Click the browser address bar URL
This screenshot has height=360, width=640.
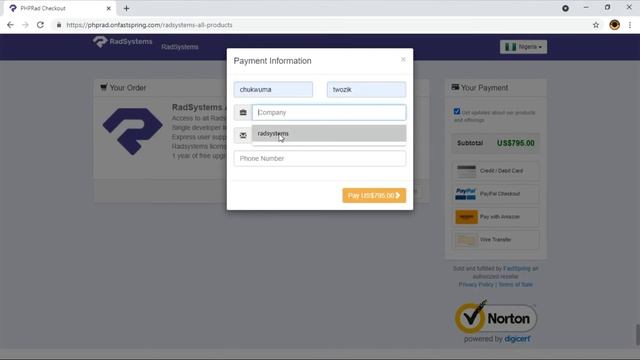point(149,25)
